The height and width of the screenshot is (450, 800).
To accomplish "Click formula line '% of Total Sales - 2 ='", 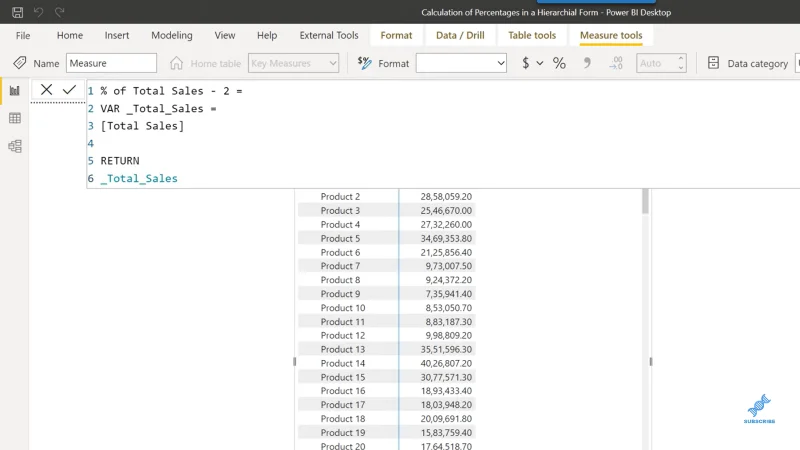I will [x=171, y=91].
